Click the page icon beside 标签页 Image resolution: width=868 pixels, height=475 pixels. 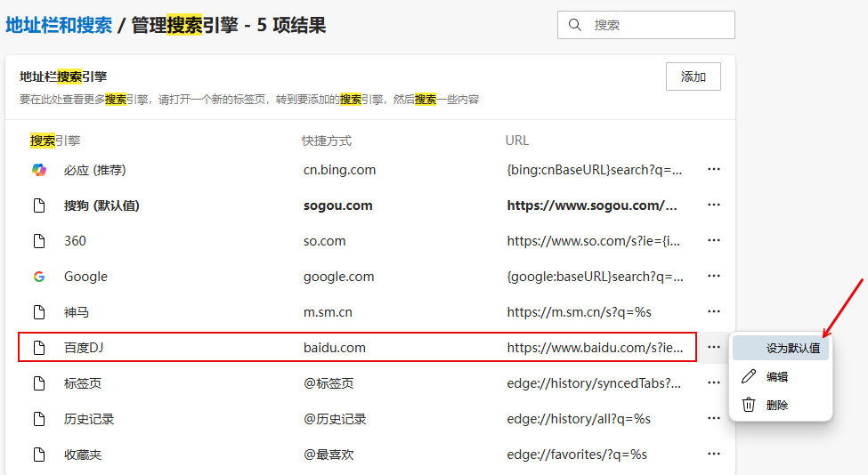[x=39, y=383]
